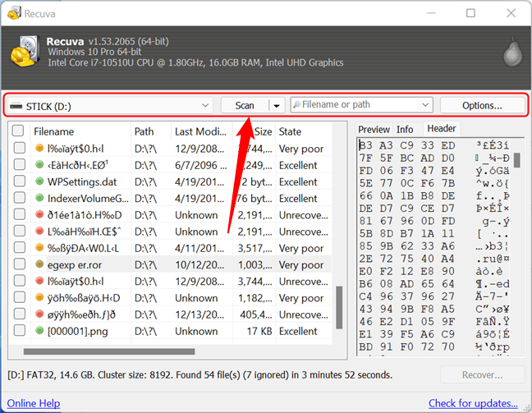Screen dimensions: 532x413
Task: Click the file list horizontal scrollbar thumb
Action: coord(109,351)
